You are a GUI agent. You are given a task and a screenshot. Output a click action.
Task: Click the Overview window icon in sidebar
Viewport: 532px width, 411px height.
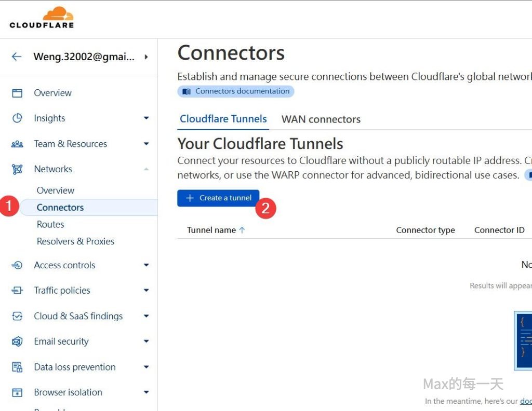(17, 93)
